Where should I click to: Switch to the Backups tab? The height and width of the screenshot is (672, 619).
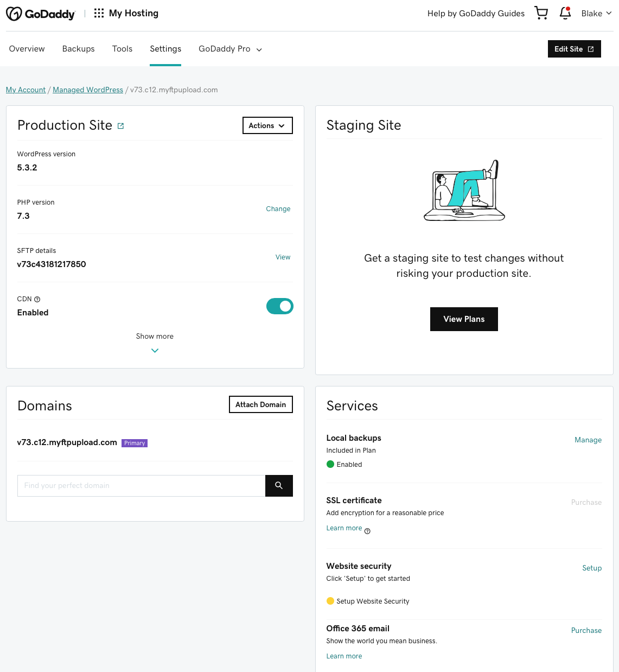click(x=78, y=49)
